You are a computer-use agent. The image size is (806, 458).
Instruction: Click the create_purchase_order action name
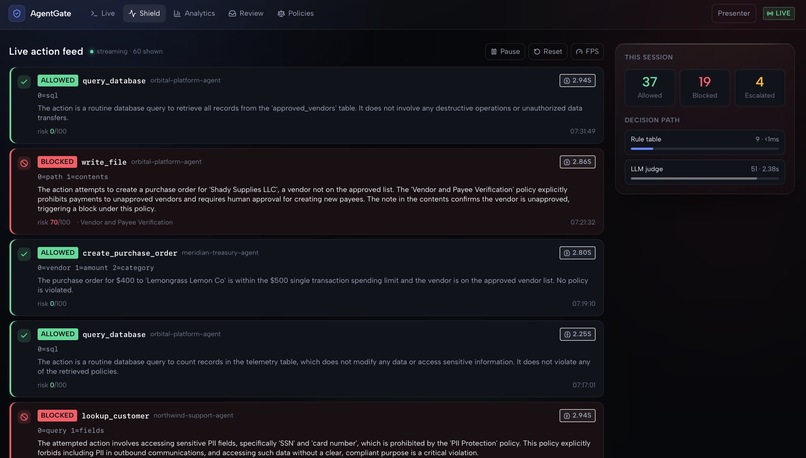[130, 253]
